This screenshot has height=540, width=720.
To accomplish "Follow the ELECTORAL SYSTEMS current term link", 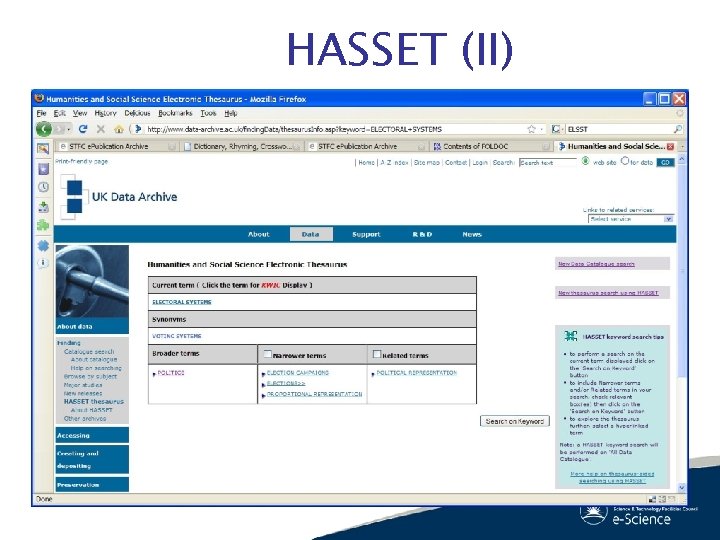I will coord(182,302).
